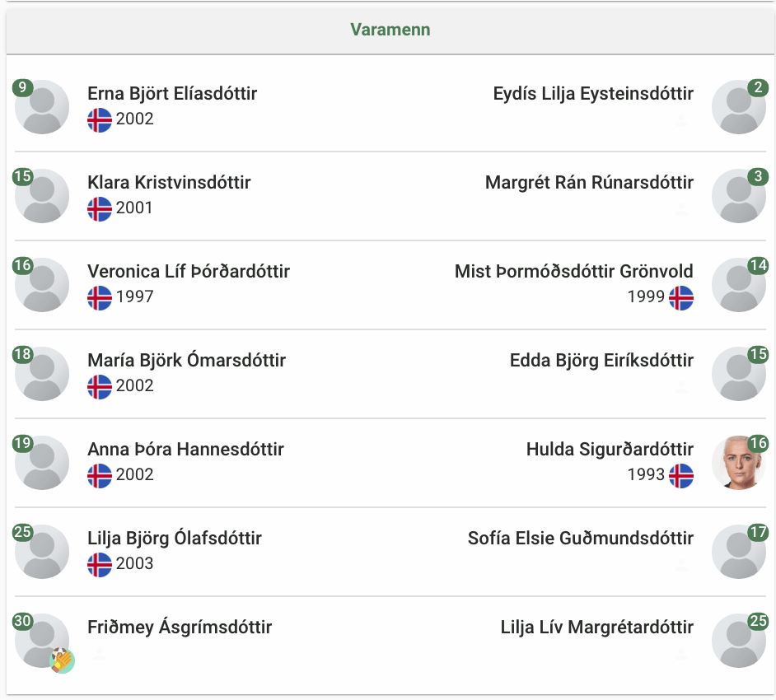Open Margrét Rán Rúnarsdóttir player name
Screen dimensions: 776x700
point(589,183)
